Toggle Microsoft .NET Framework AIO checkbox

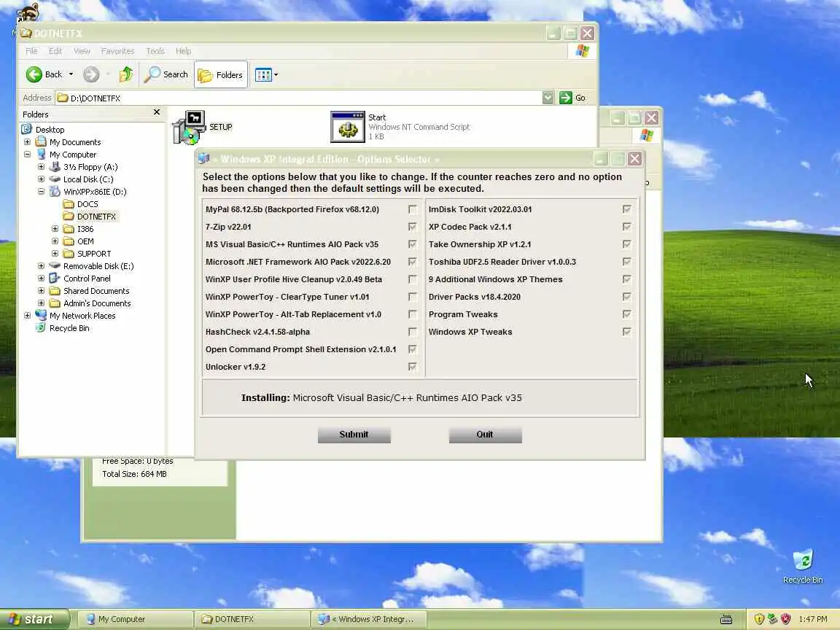413,262
